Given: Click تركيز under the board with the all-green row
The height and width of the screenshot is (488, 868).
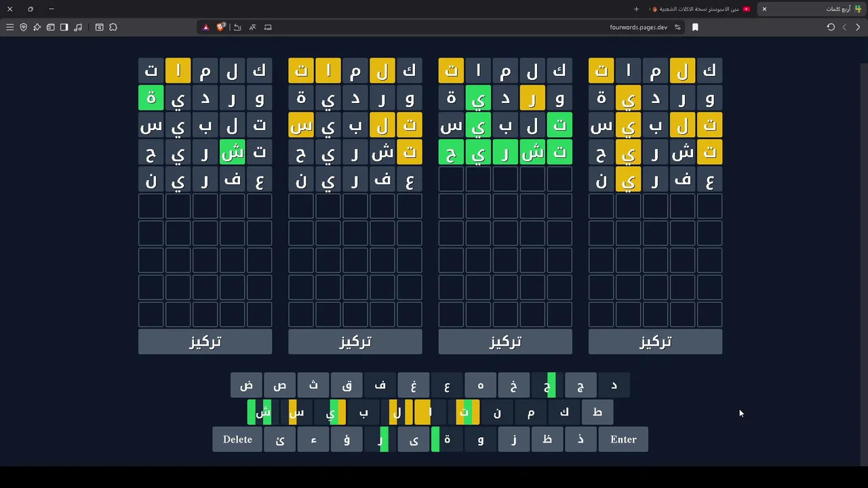Looking at the screenshot, I should 505,342.
